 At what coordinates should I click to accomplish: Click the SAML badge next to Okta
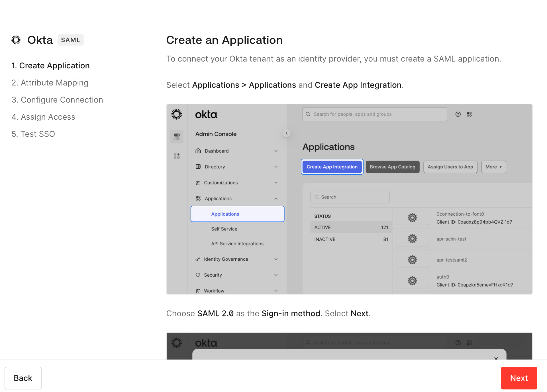[x=70, y=40]
